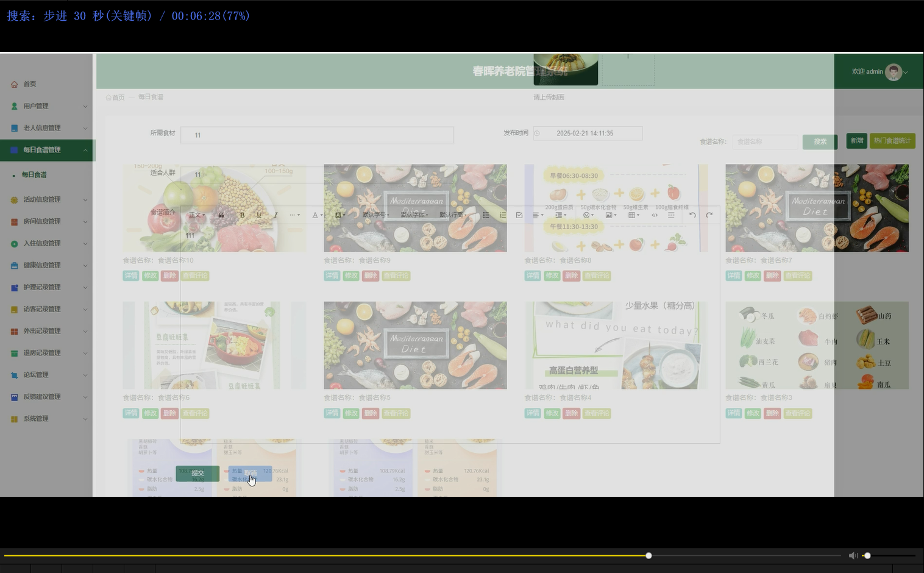Adjust the video volume slider knob

click(867, 555)
